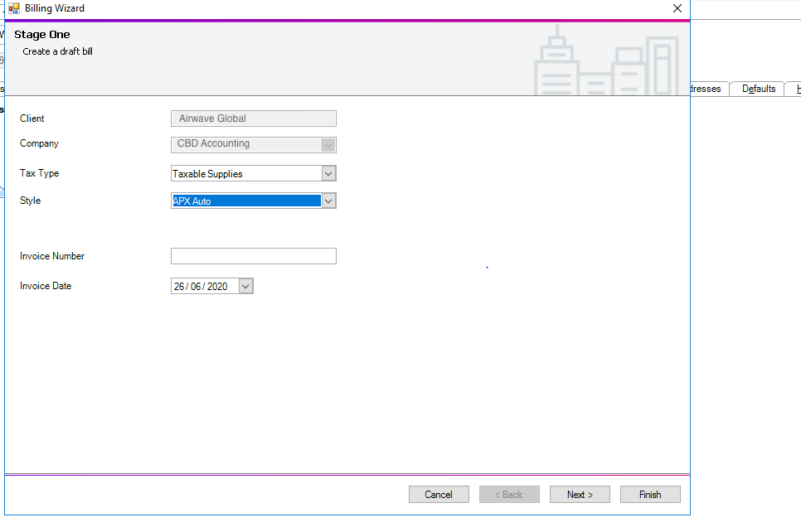
Task: Open the Company dropdown
Action: [328, 145]
